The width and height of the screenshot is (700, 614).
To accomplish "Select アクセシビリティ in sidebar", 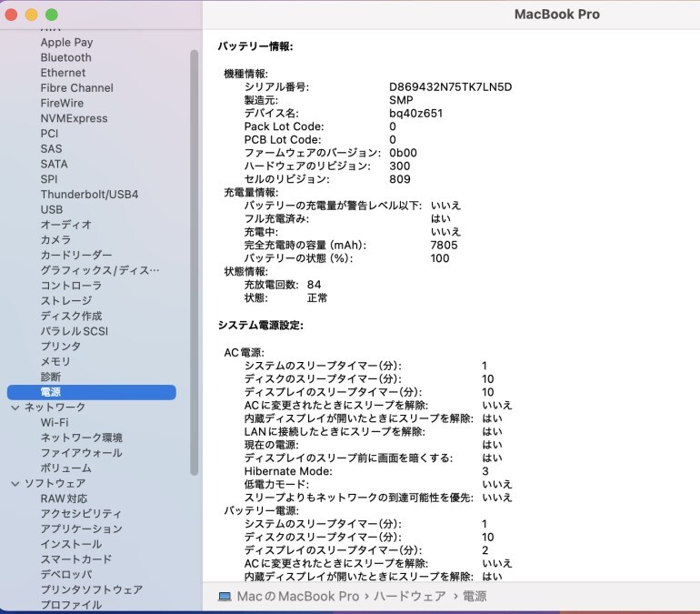I will [81, 514].
